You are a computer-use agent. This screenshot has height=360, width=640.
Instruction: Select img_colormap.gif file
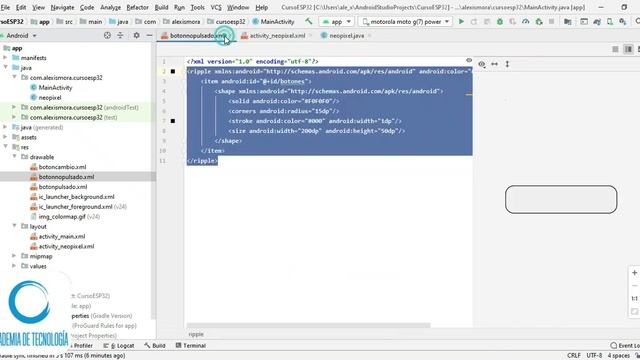[x=62, y=216]
